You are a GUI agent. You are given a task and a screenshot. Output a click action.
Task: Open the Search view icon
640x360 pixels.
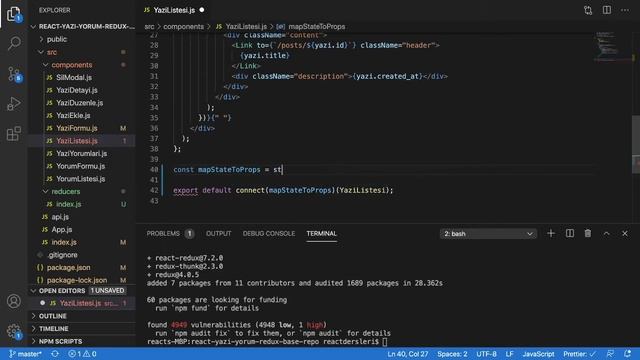tap(14, 43)
